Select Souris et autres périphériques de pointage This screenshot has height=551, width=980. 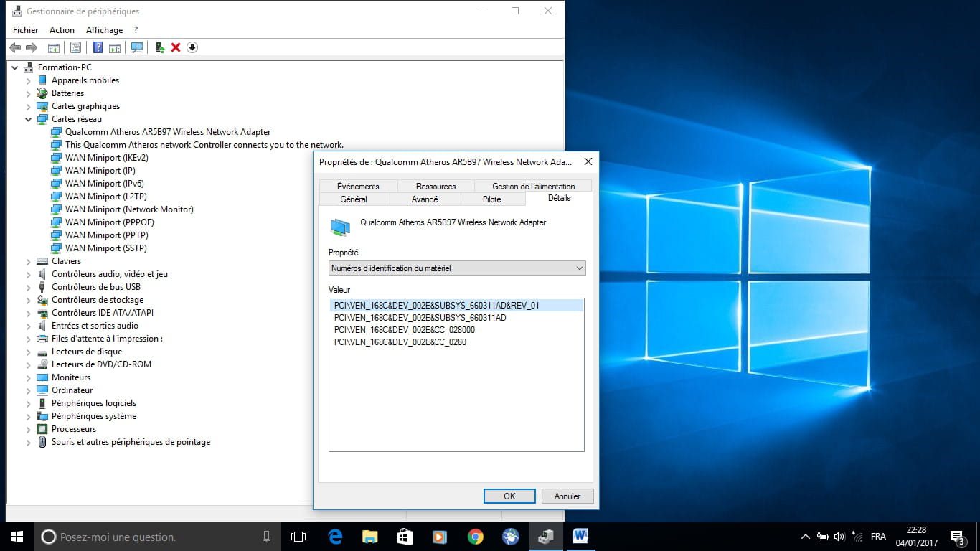(x=131, y=442)
